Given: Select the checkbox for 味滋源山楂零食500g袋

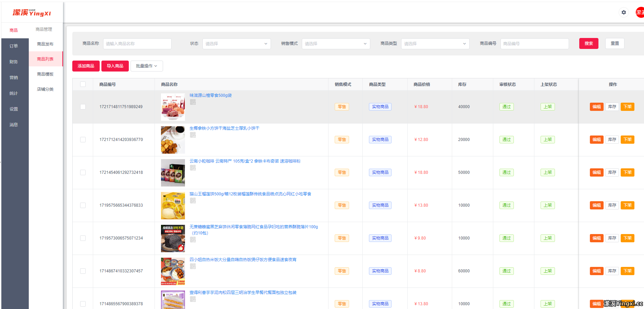Looking at the screenshot, I should [x=83, y=107].
